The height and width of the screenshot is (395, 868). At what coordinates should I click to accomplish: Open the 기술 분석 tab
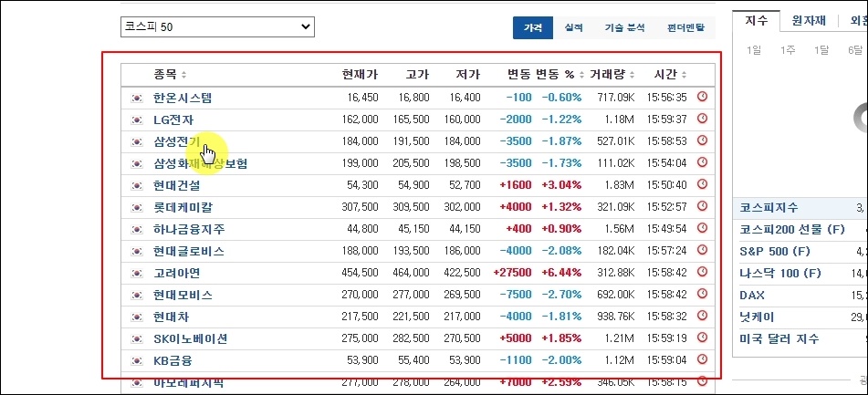point(624,27)
